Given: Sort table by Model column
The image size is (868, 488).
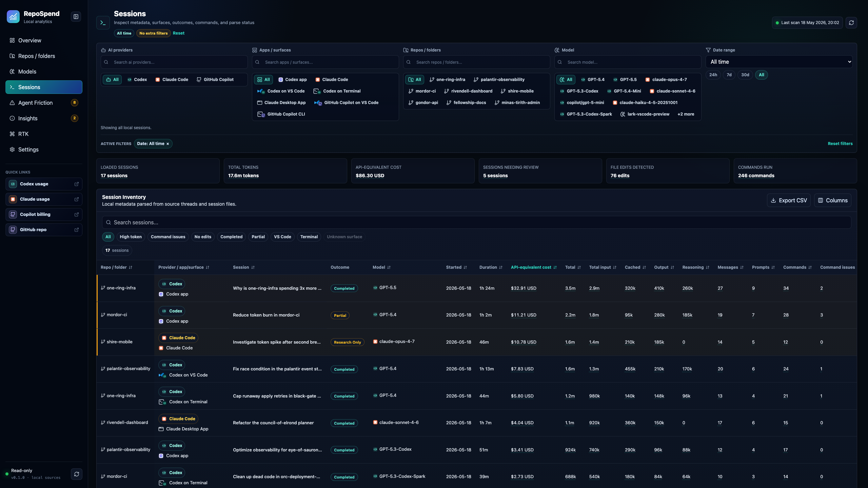Looking at the screenshot, I should 381,267.
